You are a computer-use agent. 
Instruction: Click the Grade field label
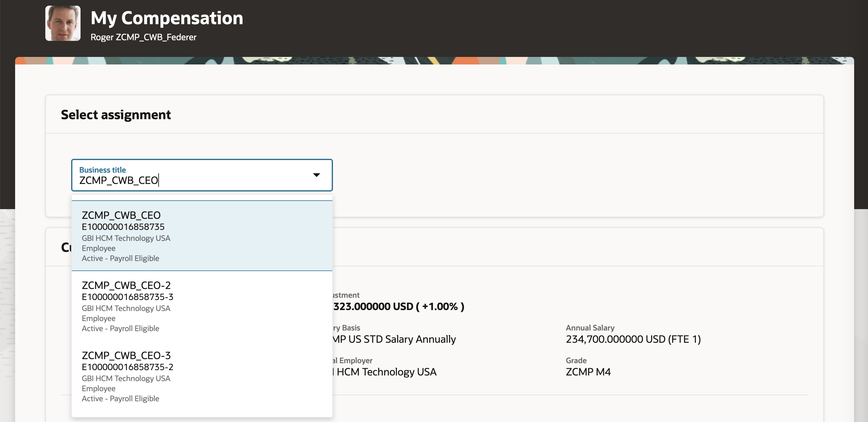576,360
